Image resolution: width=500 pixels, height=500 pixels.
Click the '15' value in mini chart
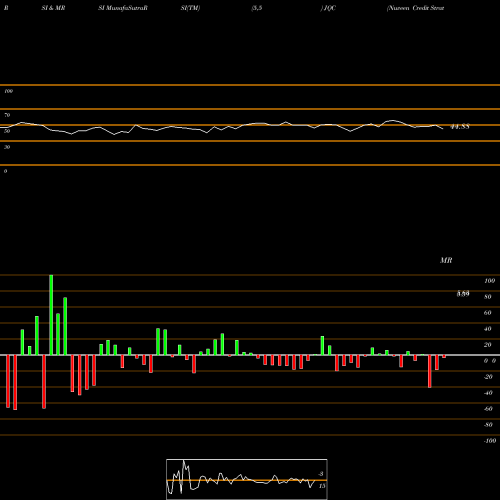322,486
